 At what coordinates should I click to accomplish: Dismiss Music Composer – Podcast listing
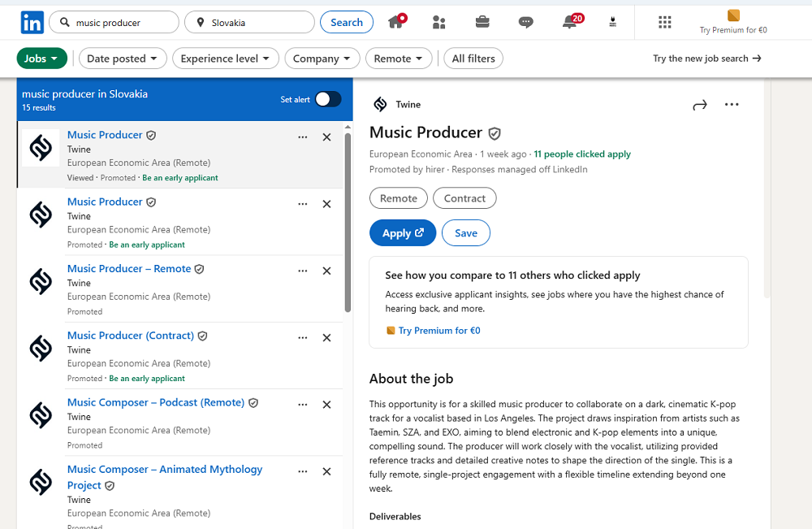coord(326,405)
